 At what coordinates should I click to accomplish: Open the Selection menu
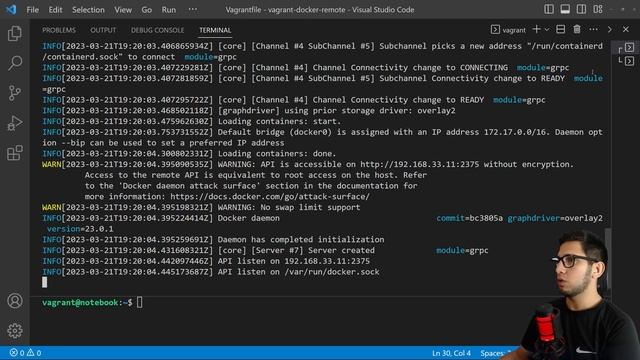(88, 10)
